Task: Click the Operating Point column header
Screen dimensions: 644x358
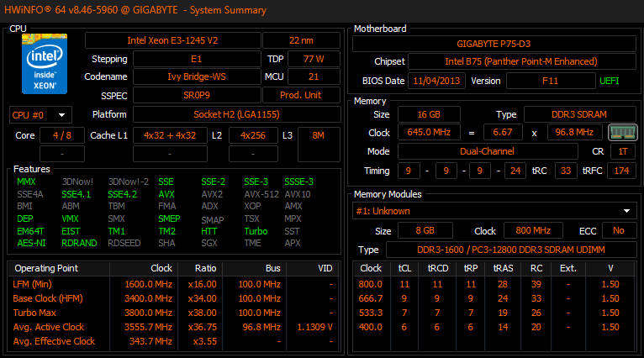Action: 59,268
